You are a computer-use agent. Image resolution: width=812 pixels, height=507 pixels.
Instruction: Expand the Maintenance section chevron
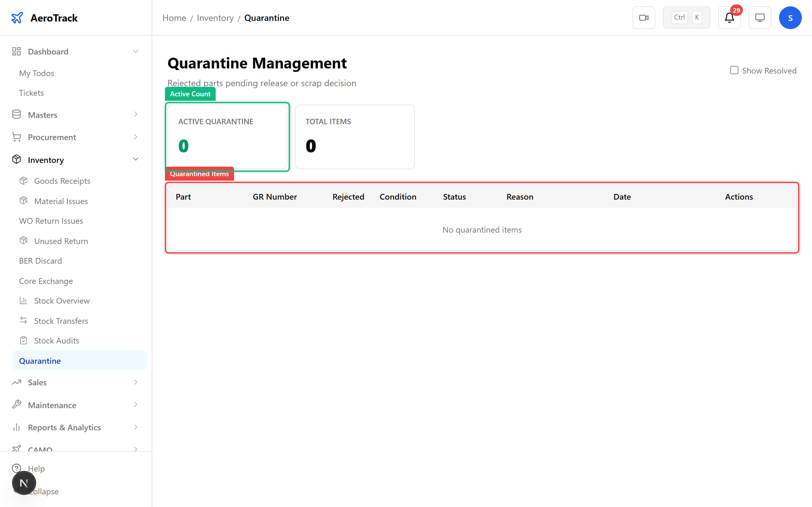point(135,405)
